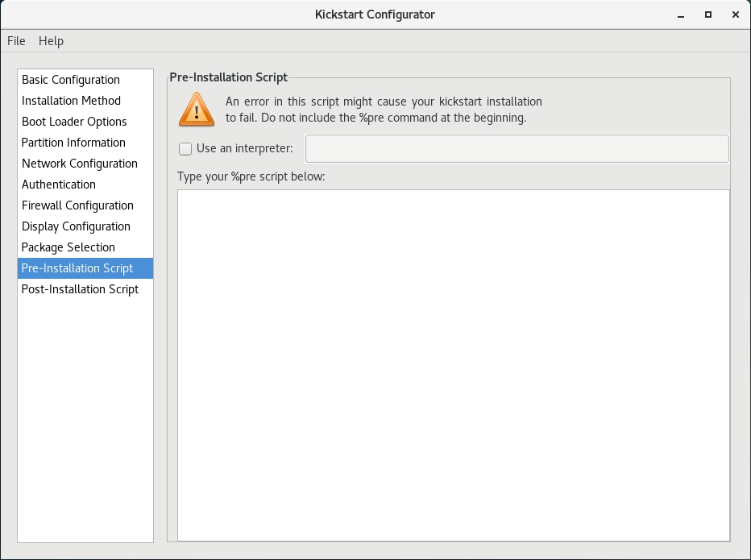Image resolution: width=751 pixels, height=560 pixels.
Task: Open the Help menu
Action: point(51,41)
